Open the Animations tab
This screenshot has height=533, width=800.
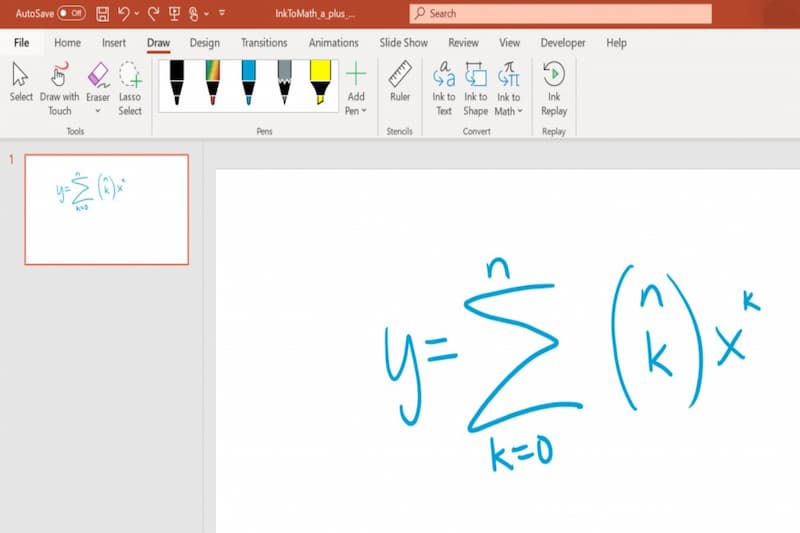coord(333,43)
